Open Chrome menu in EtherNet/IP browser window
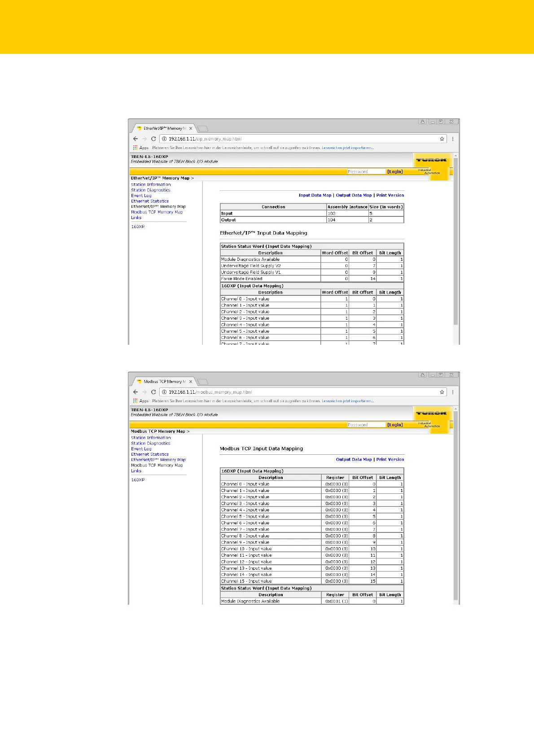Viewport: 534px width, 756px height. coord(453,139)
